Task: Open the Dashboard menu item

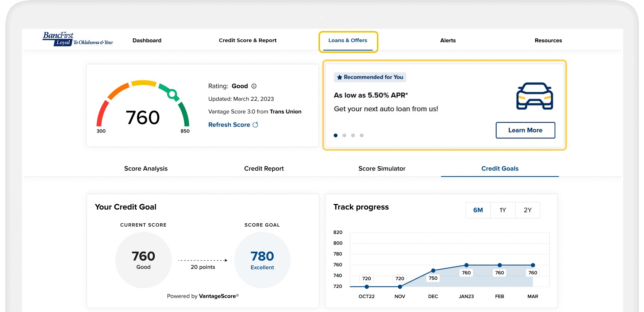Action: point(147,41)
